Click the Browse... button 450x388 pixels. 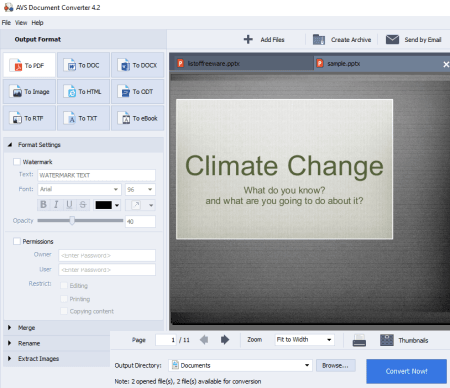(x=336, y=366)
